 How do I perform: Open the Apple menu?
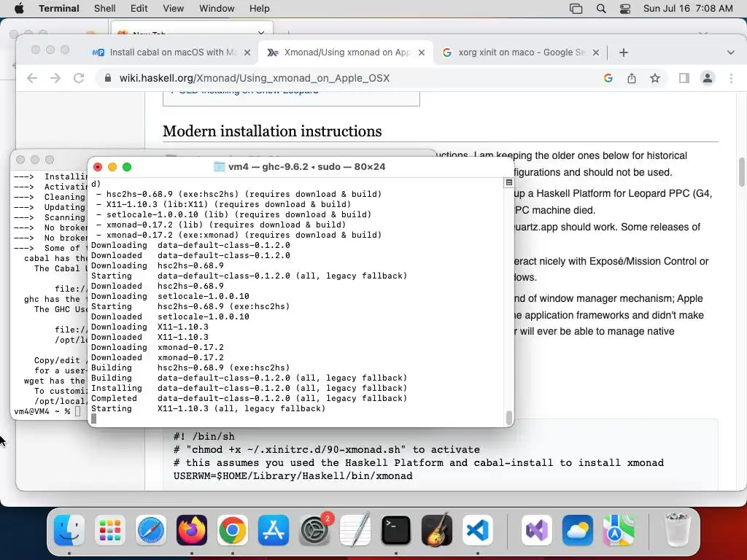point(19,9)
